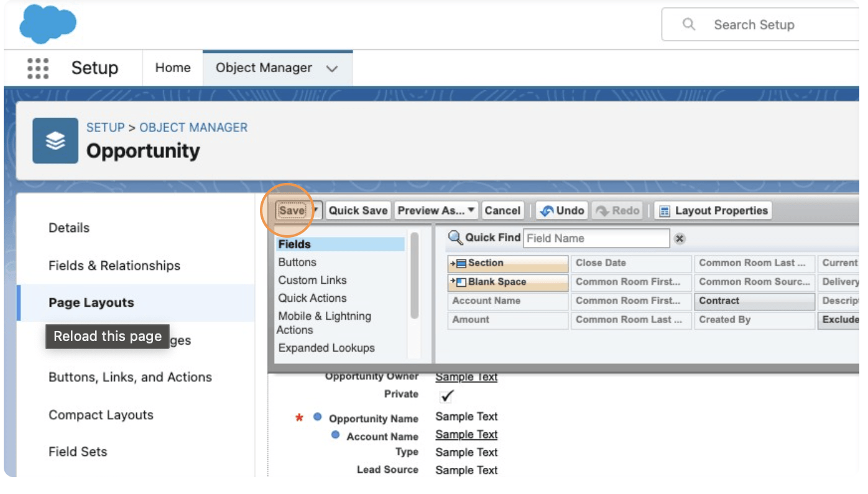Click the Close Date palette field
The height and width of the screenshot is (494, 868).
[x=631, y=263]
